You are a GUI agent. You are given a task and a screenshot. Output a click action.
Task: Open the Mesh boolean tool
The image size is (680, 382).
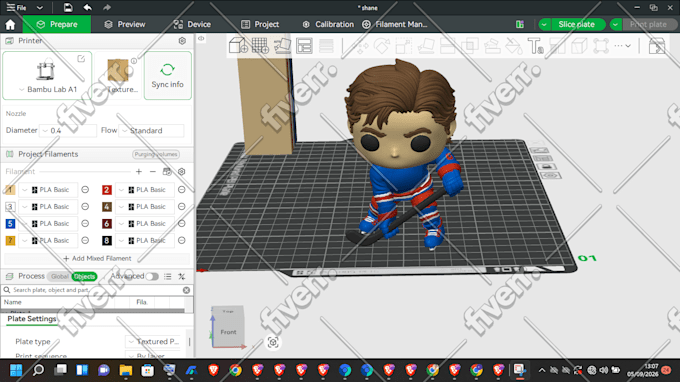tap(470, 46)
